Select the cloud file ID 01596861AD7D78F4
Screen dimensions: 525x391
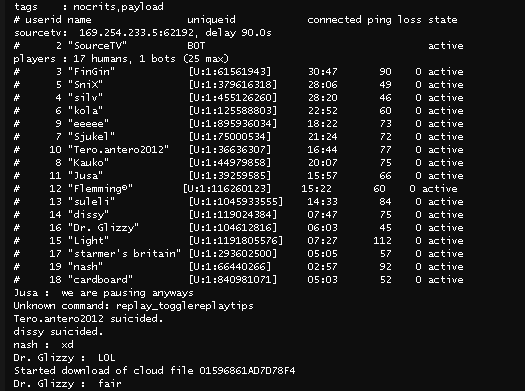pos(247,371)
